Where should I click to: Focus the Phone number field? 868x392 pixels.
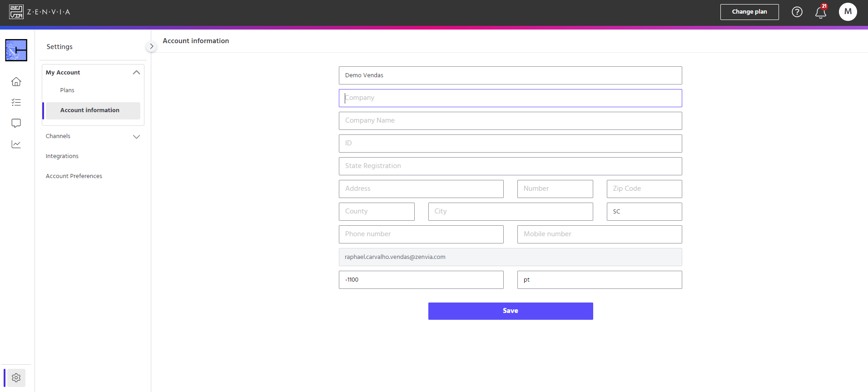(x=421, y=234)
